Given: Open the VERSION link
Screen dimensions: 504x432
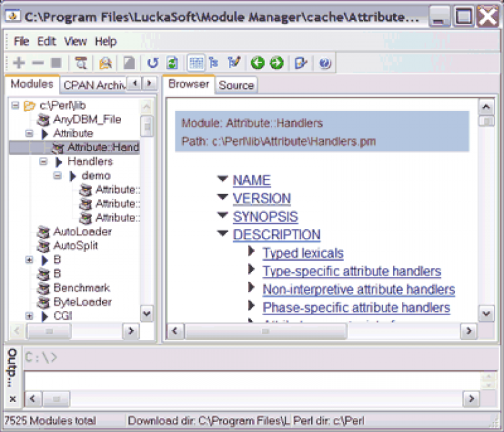Looking at the screenshot, I should point(262,199).
